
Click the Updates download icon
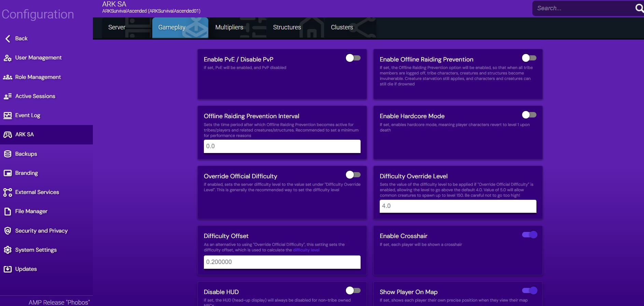pos(8,269)
